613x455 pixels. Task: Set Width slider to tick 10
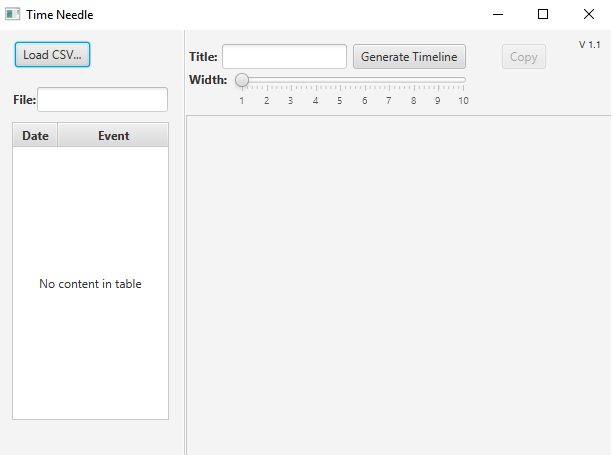pos(463,80)
